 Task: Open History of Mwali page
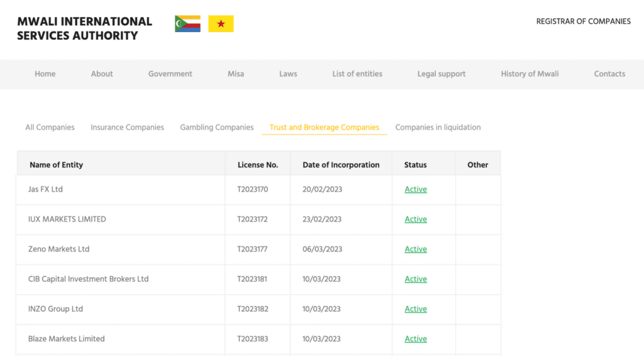click(530, 74)
